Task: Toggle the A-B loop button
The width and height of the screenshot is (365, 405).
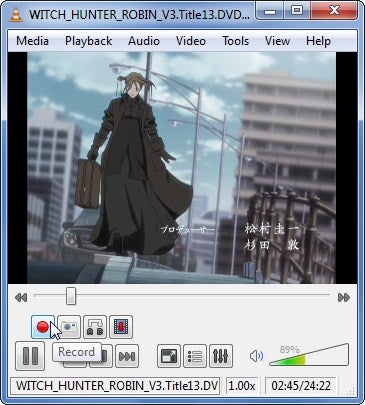Action: click(95, 327)
